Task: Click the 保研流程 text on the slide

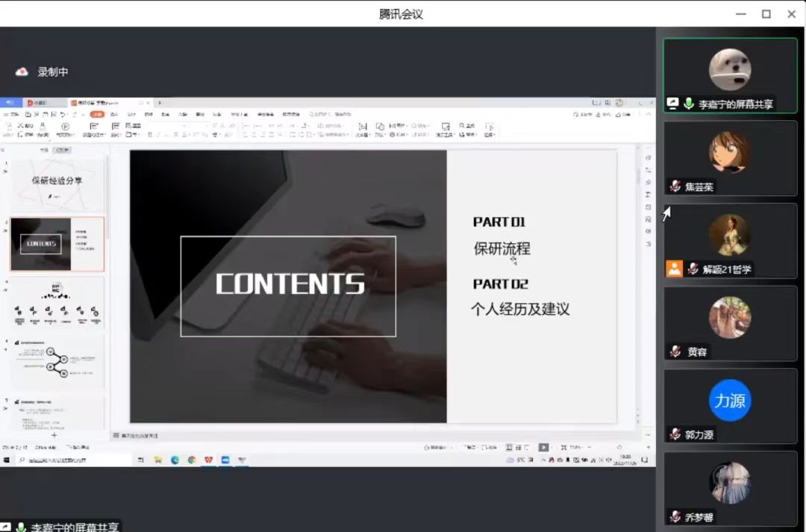Action: point(502,248)
